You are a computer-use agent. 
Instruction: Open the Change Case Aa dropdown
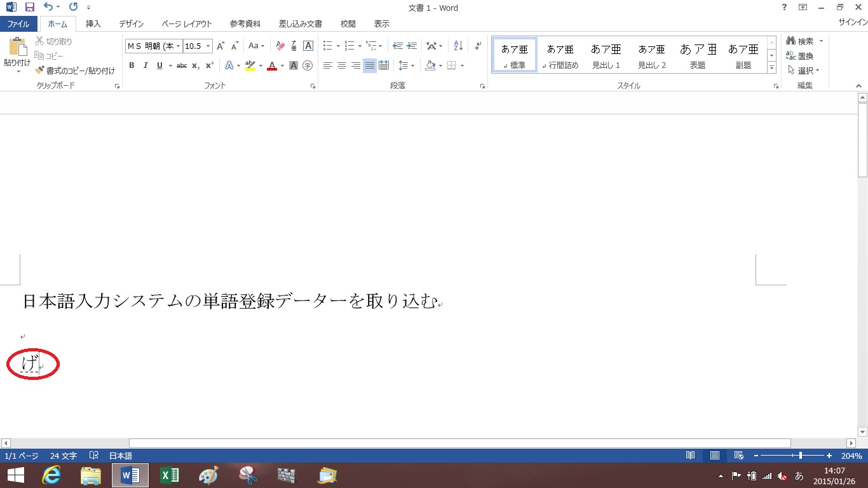tap(257, 46)
